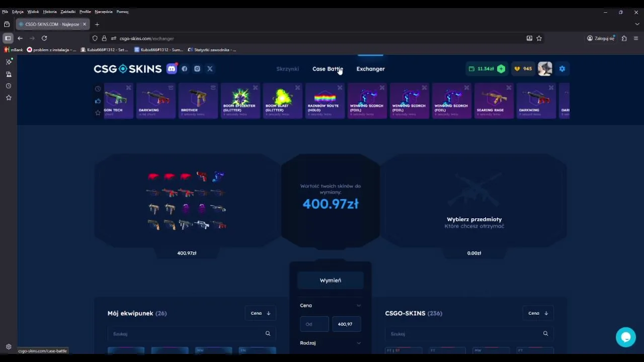The height and width of the screenshot is (362, 644).
Task: Open the Facebook social link icon
Action: [185, 69]
